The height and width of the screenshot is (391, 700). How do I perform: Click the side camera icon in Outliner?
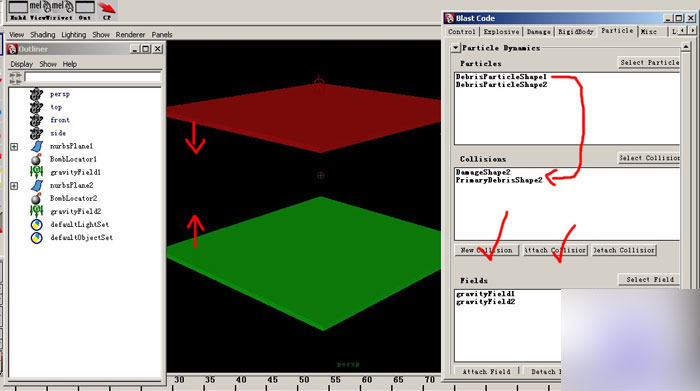pyautogui.click(x=36, y=133)
